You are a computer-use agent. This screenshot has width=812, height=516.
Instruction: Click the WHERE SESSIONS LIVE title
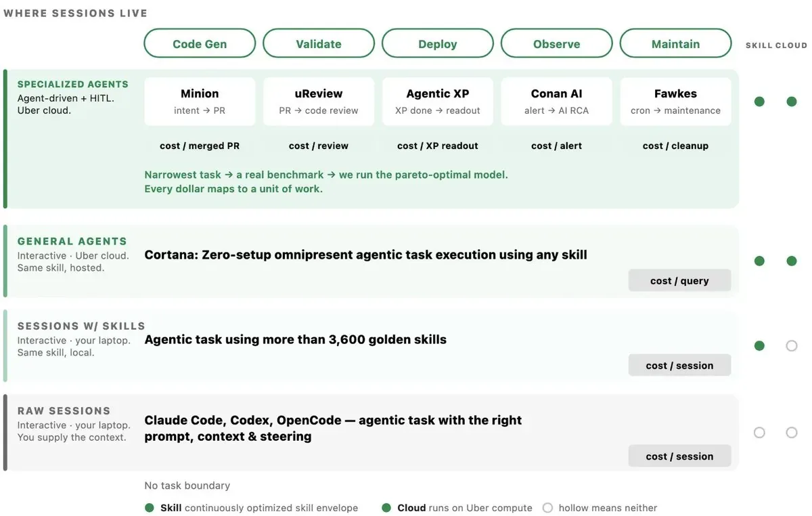click(x=75, y=13)
